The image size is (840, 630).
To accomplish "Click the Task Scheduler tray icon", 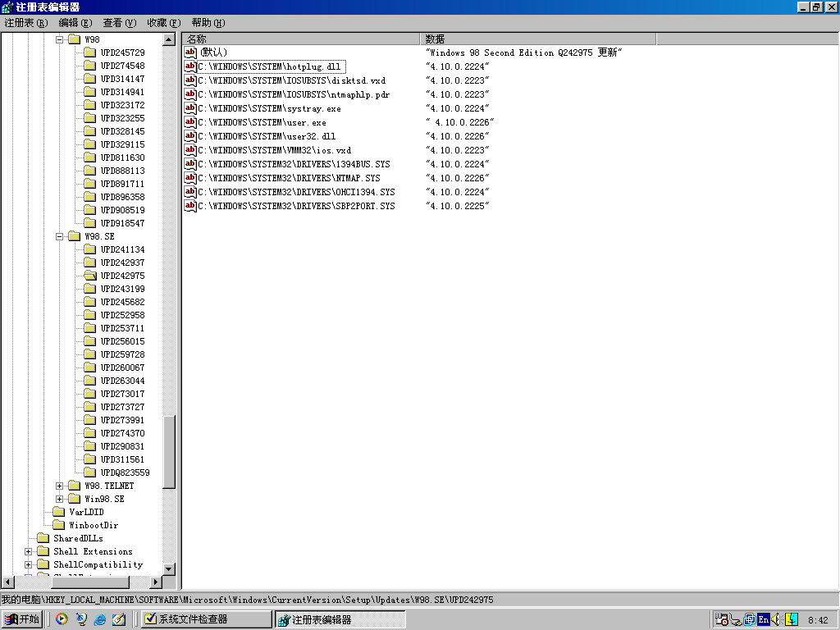I will (x=722, y=620).
